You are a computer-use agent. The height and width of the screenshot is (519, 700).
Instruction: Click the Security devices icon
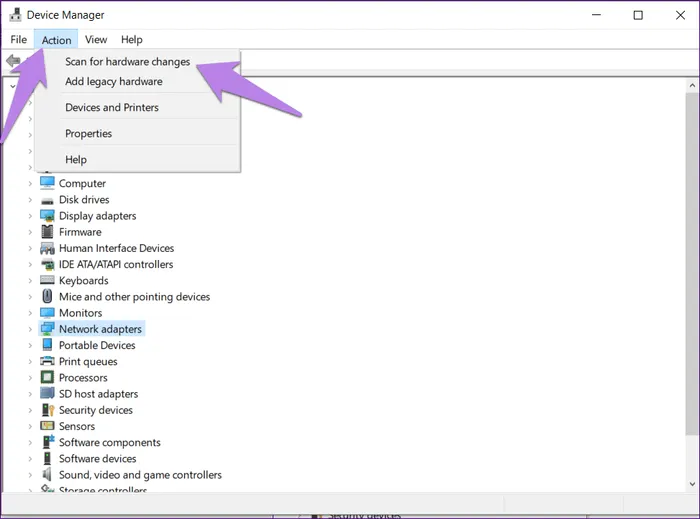[47, 410]
